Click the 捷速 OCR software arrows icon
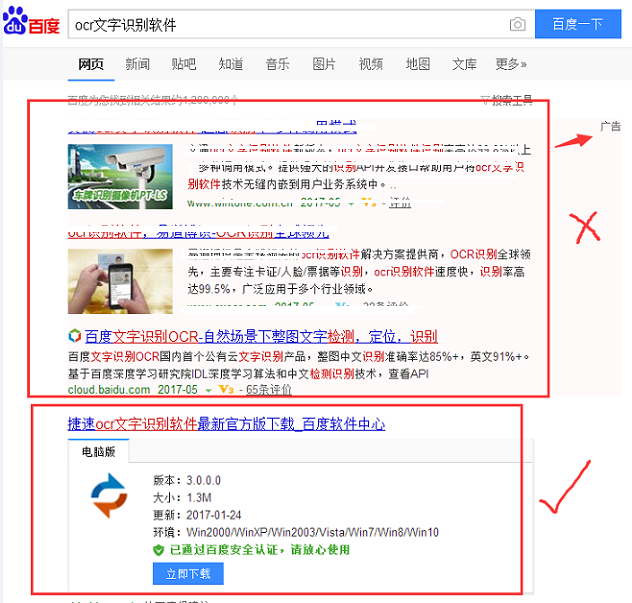The image size is (632, 603). (x=109, y=496)
